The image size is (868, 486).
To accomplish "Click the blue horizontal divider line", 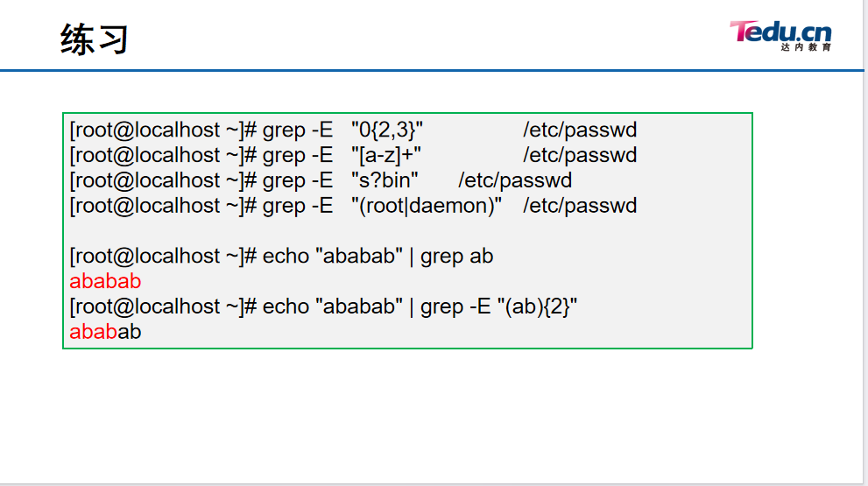I will 432,70.
